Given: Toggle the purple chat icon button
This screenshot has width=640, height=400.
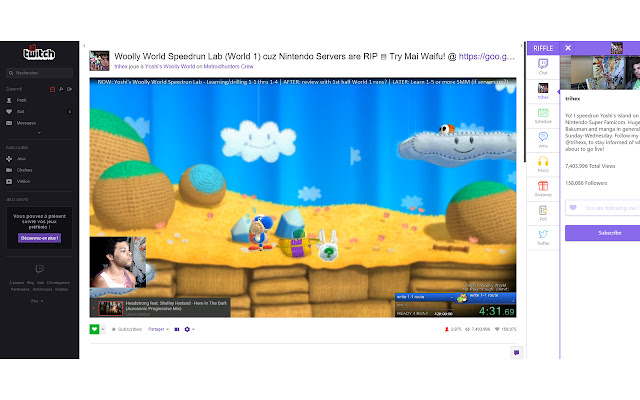Looking at the screenshot, I should 516,353.
